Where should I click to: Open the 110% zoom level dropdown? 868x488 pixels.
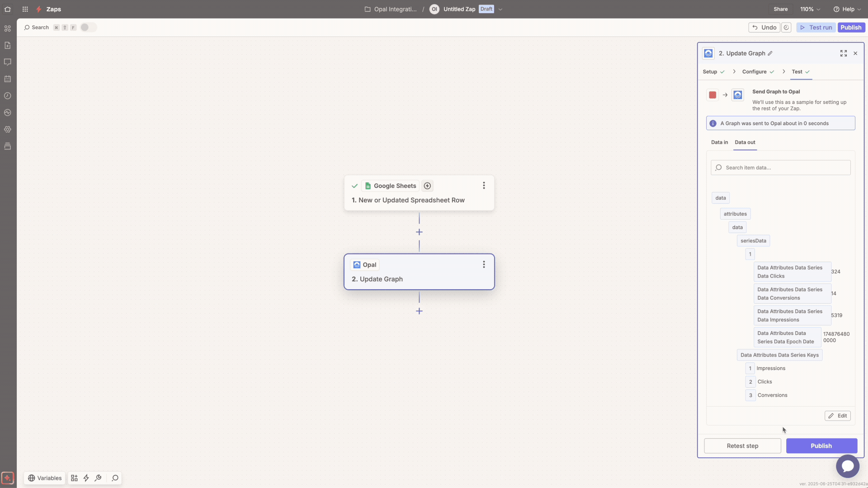tap(810, 9)
